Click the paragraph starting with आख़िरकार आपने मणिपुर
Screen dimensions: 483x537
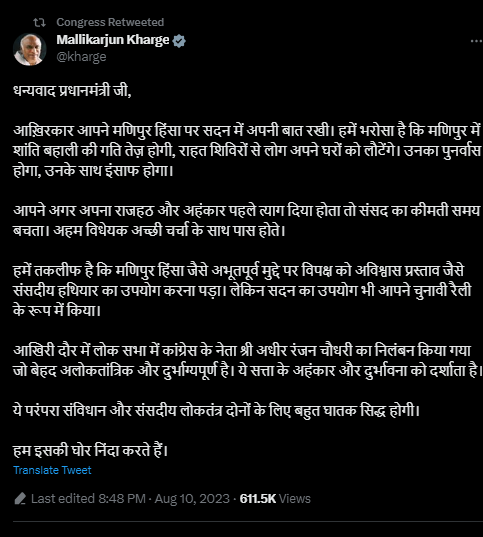click(x=247, y=151)
